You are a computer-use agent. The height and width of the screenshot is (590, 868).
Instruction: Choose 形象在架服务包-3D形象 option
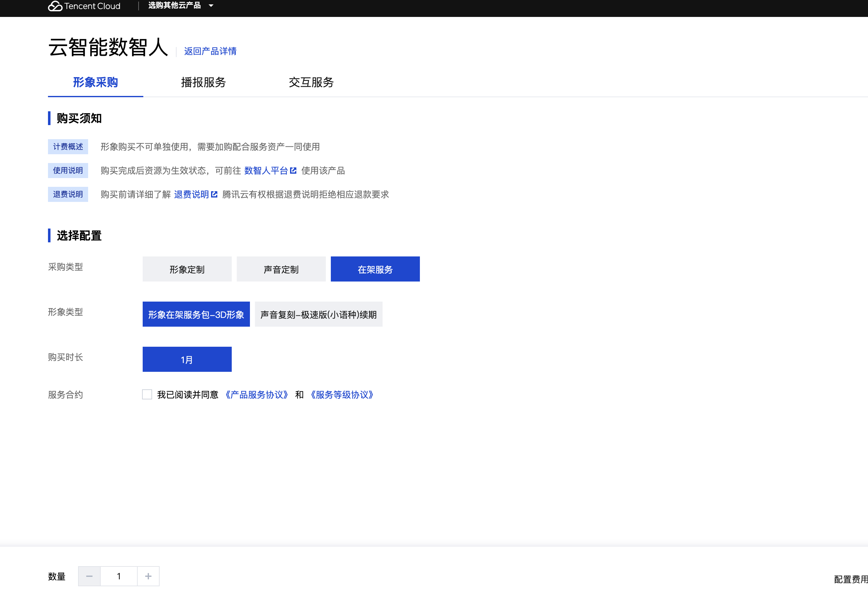[x=196, y=314]
